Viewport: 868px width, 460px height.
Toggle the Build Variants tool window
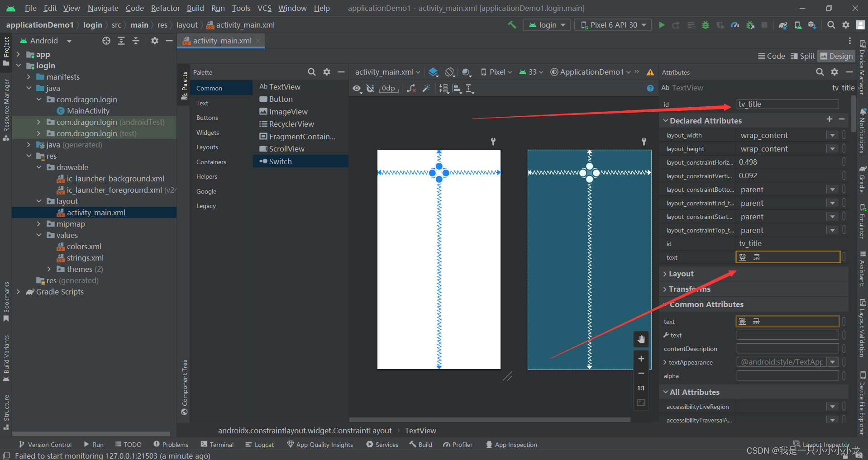(x=6, y=358)
